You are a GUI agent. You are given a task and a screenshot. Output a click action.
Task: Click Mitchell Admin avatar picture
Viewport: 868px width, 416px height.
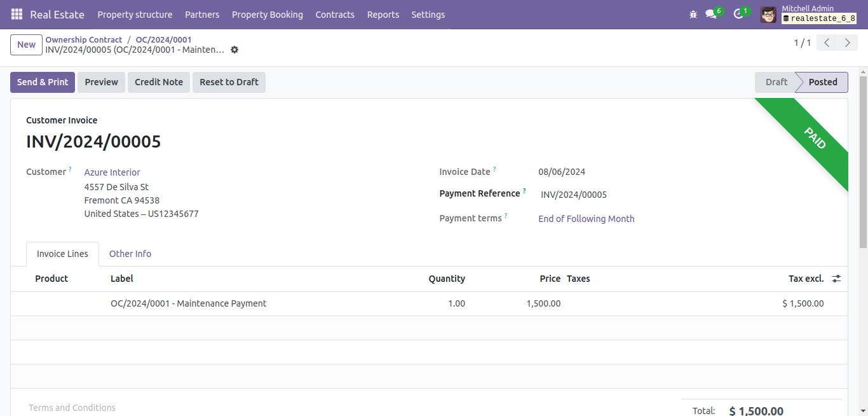(x=768, y=15)
